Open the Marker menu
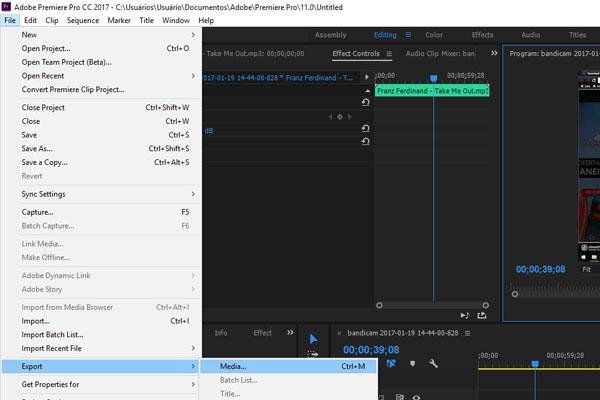The height and width of the screenshot is (400, 600). tap(119, 20)
